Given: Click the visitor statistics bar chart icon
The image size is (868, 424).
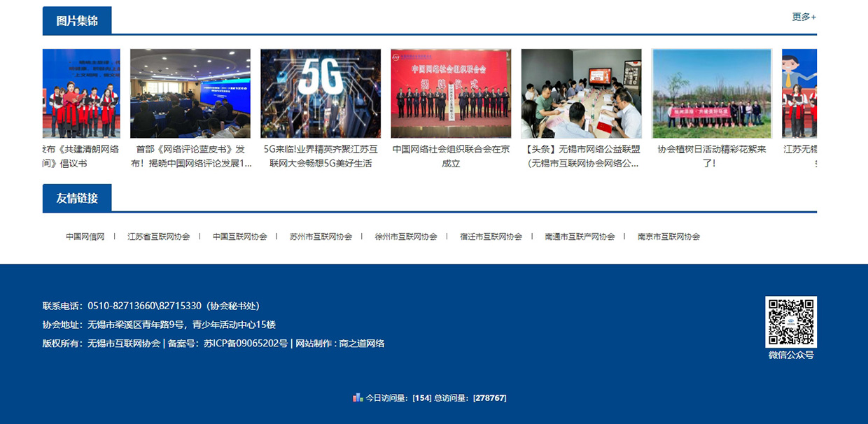Looking at the screenshot, I should pos(358,397).
